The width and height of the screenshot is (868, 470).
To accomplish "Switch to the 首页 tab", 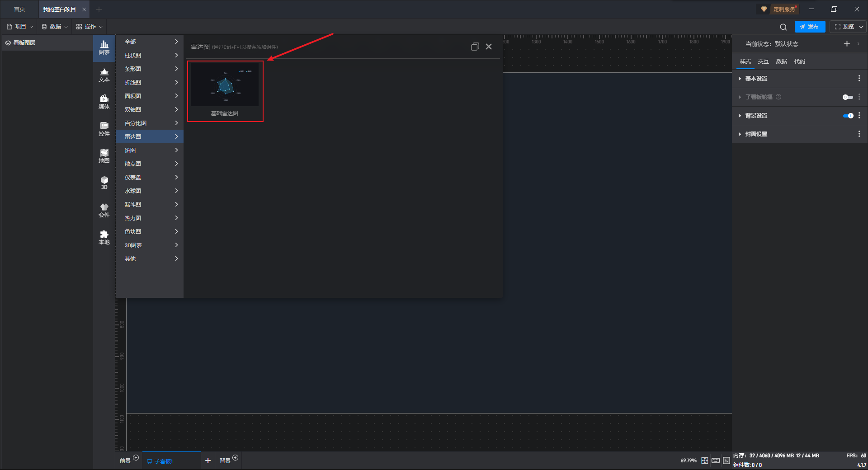I will [19, 9].
